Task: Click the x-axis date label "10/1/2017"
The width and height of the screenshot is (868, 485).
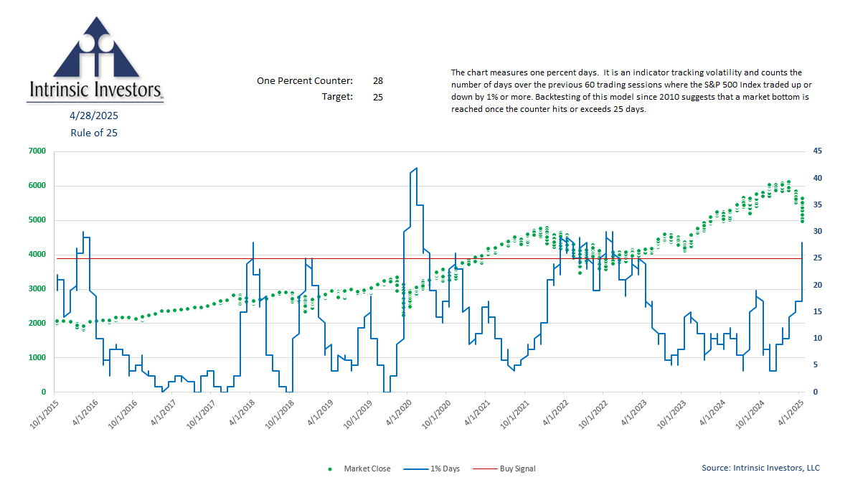Action: pos(201,415)
